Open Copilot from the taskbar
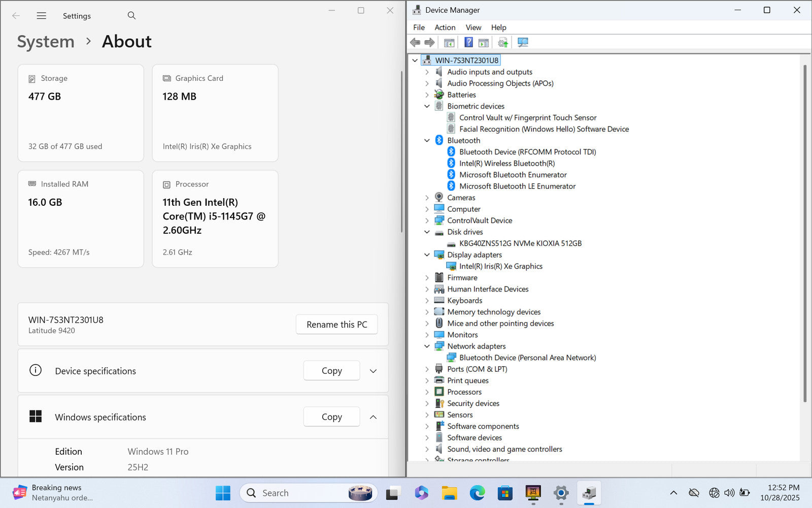 [421, 493]
